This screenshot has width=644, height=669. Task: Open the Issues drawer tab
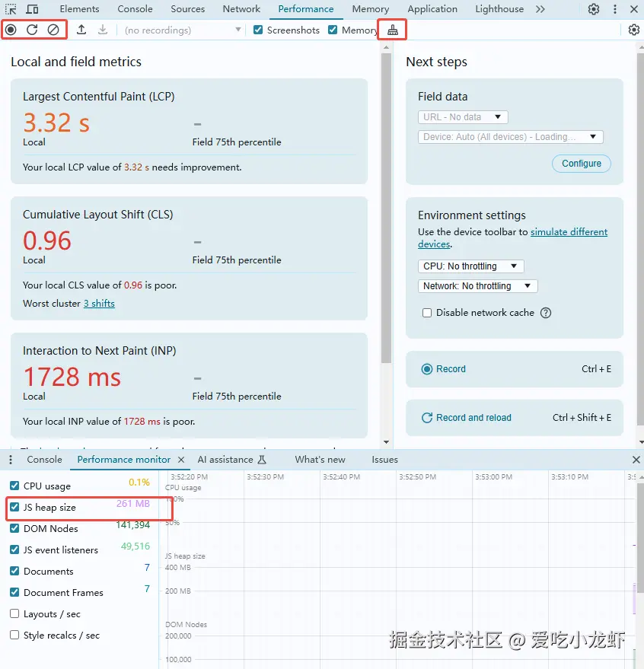pos(384,460)
